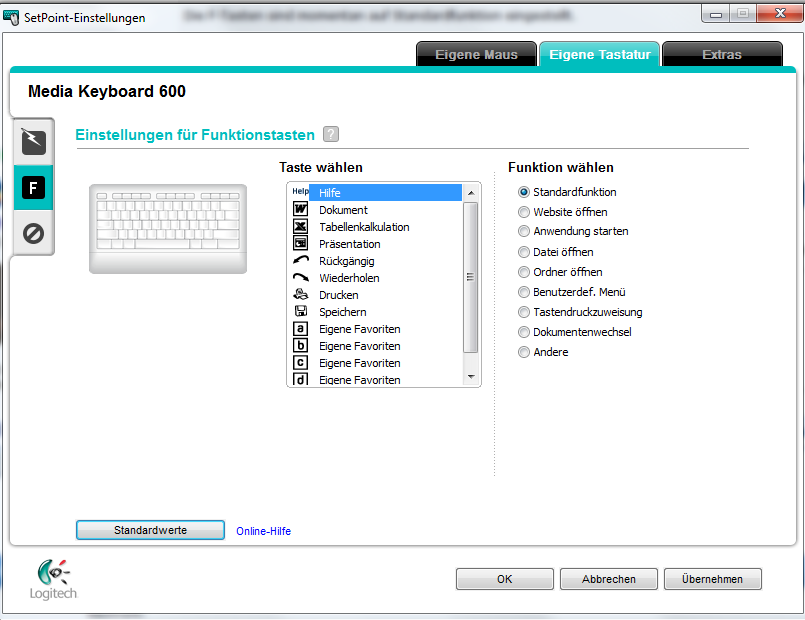The width and height of the screenshot is (805, 620).
Task: Click the key list scrollbar thumb
Action: 470,277
